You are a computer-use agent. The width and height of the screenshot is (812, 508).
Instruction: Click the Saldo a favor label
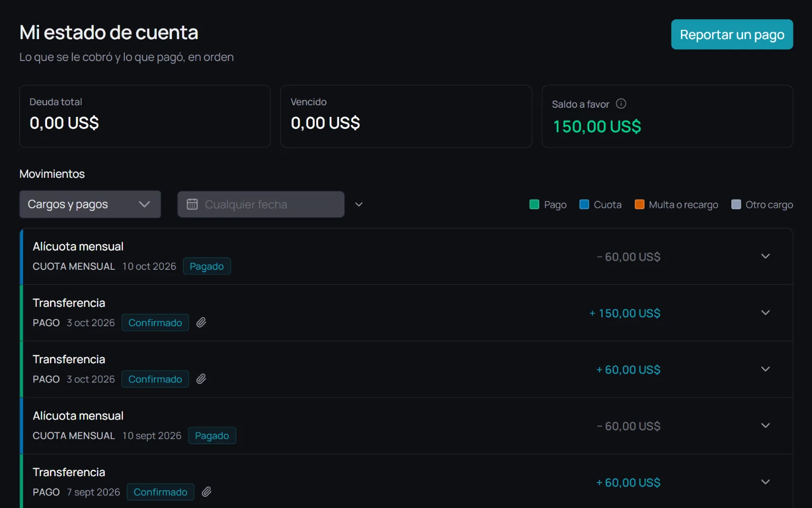click(581, 104)
